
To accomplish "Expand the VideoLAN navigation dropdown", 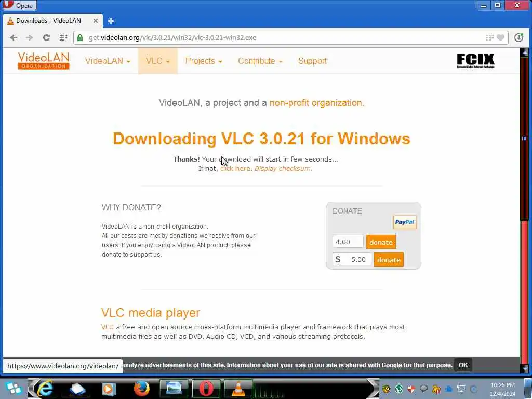I will (x=108, y=61).
